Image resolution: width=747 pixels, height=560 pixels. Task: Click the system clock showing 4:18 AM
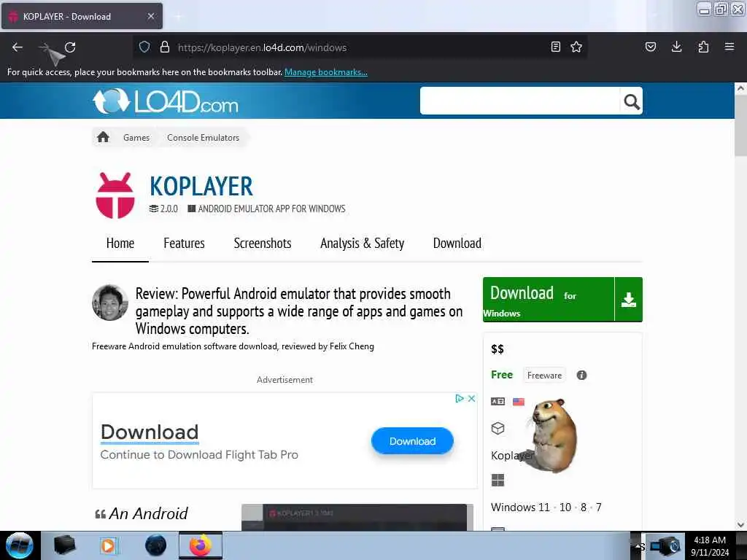coord(710,545)
